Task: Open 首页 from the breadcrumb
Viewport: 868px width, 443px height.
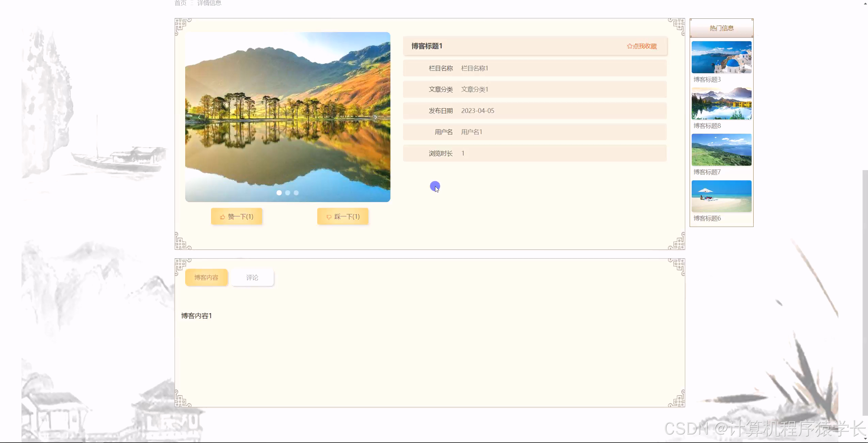Action: 180,3
